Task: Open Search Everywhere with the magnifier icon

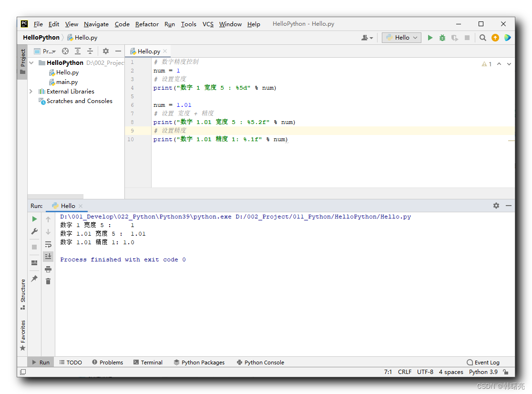Action: (x=482, y=37)
